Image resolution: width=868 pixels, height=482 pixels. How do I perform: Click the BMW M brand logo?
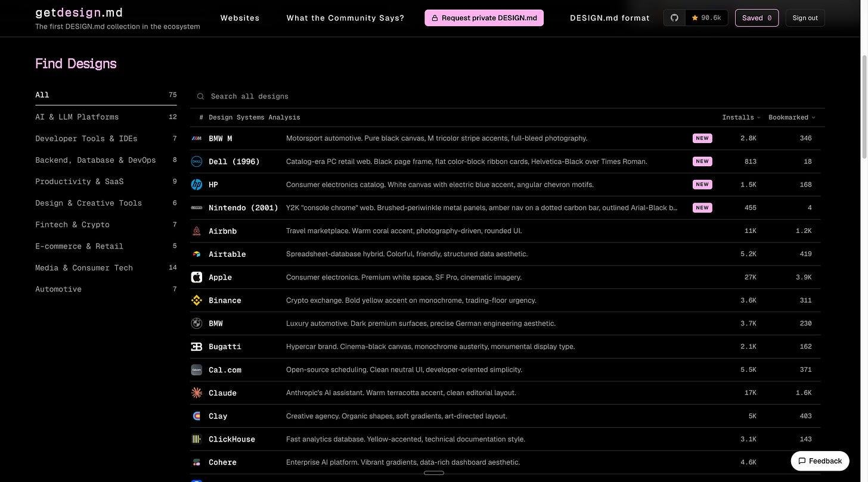[x=196, y=138]
